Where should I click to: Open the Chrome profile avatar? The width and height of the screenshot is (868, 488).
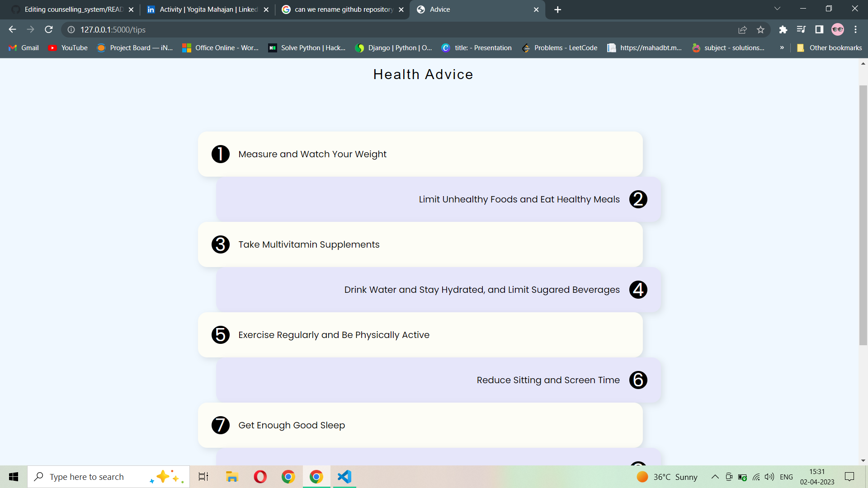pyautogui.click(x=838, y=30)
